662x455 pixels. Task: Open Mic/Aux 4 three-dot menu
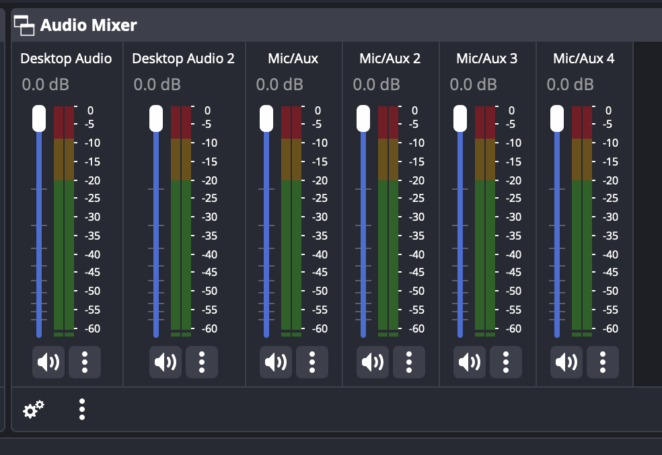pyautogui.click(x=603, y=362)
